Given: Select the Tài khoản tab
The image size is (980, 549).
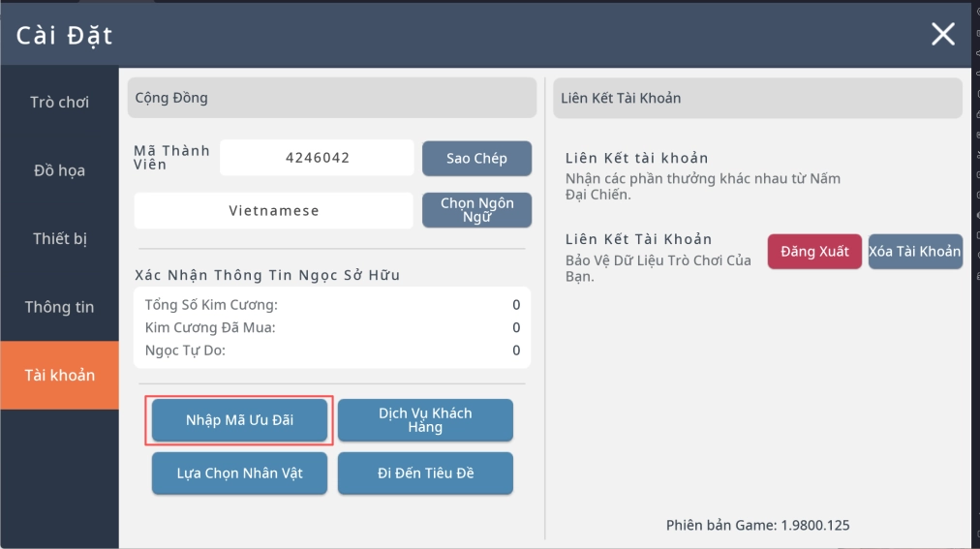Looking at the screenshot, I should click(x=59, y=376).
